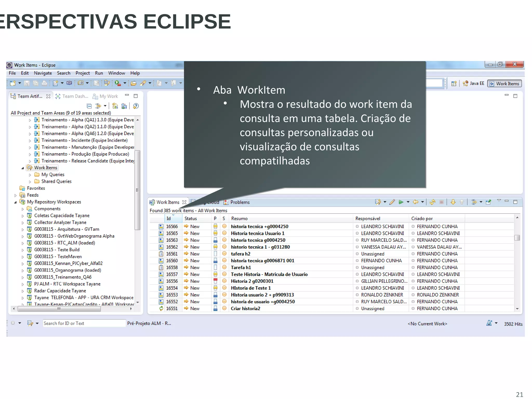Click the results table vertical scrollbar thumb
The image size is (532, 399).
(x=517, y=238)
